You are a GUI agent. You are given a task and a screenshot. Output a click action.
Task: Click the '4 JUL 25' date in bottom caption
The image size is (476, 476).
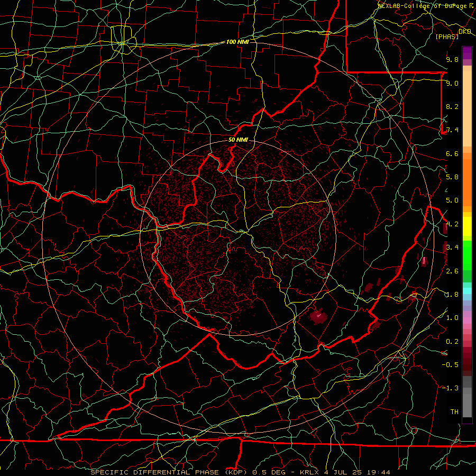click(x=343, y=472)
